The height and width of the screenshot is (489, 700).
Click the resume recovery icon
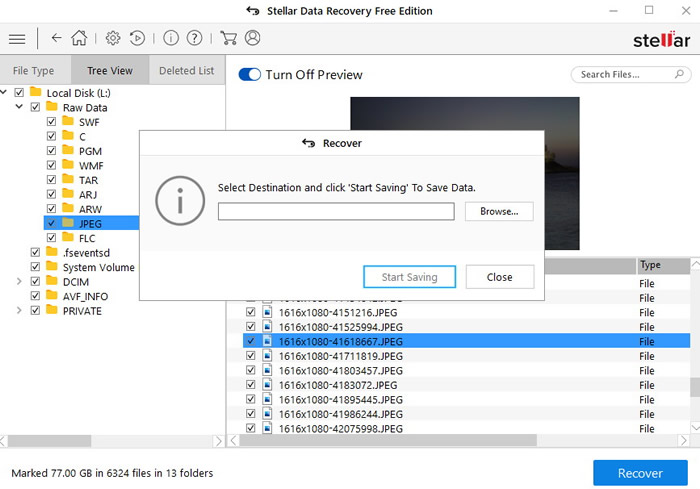138,39
